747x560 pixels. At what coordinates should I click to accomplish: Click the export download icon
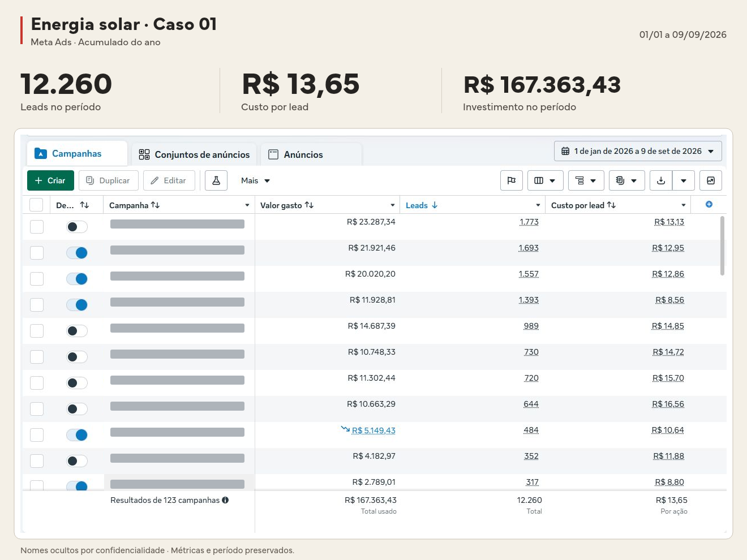[661, 180]
